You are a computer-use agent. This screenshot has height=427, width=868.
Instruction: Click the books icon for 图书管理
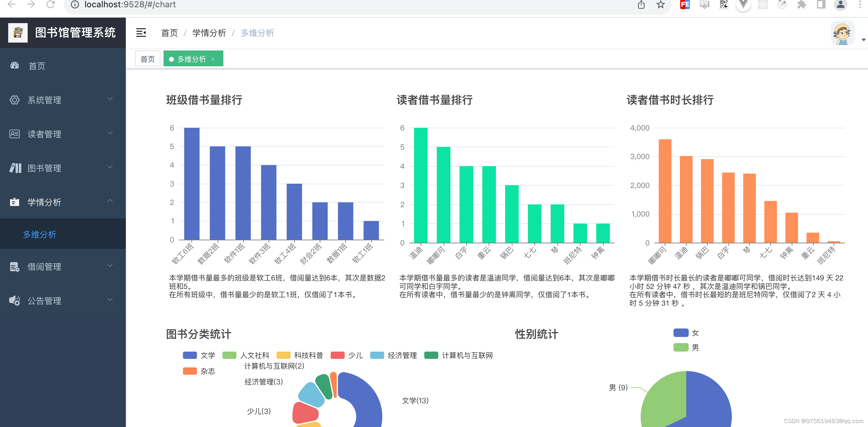(x=15, y=168)
